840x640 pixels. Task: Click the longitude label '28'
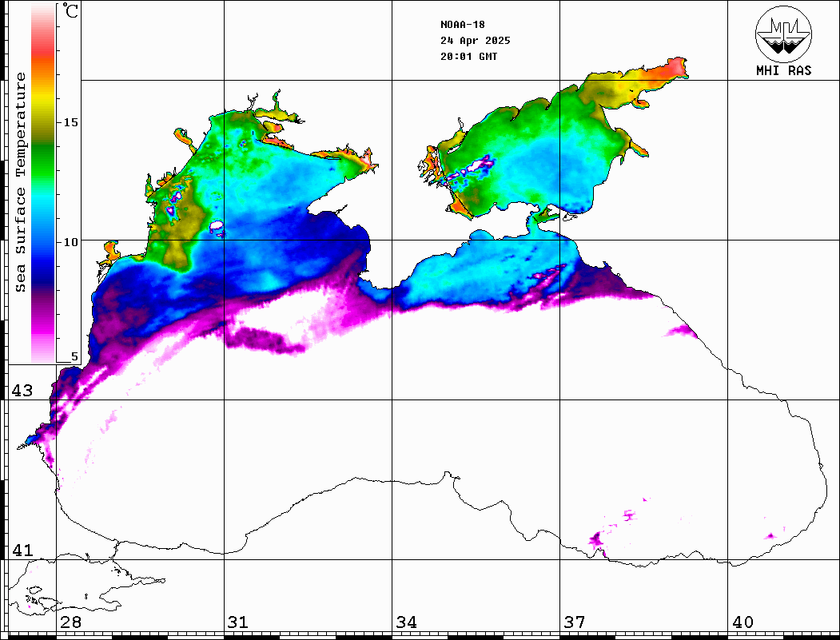pyautogui.click(x=70, y=622)
